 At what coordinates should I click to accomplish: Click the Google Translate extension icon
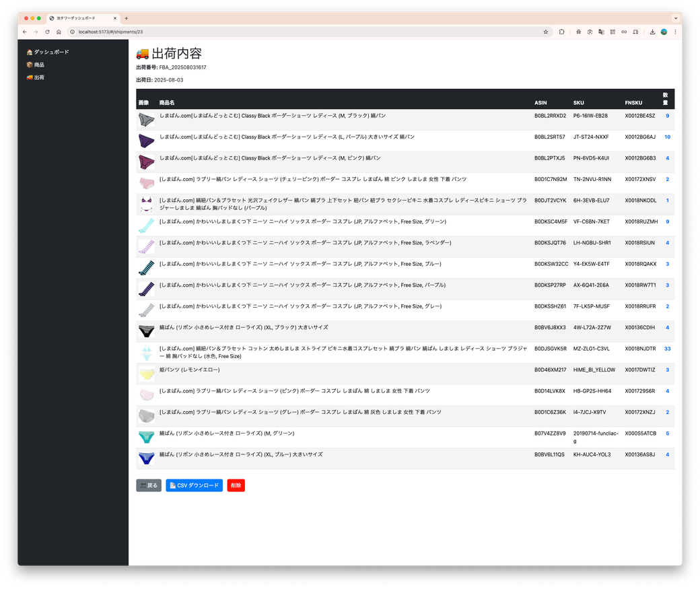tap(601, 32)
